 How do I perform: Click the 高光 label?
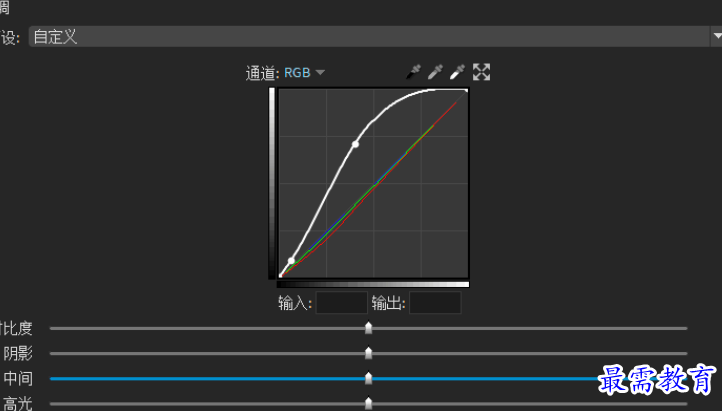[18, 404]
